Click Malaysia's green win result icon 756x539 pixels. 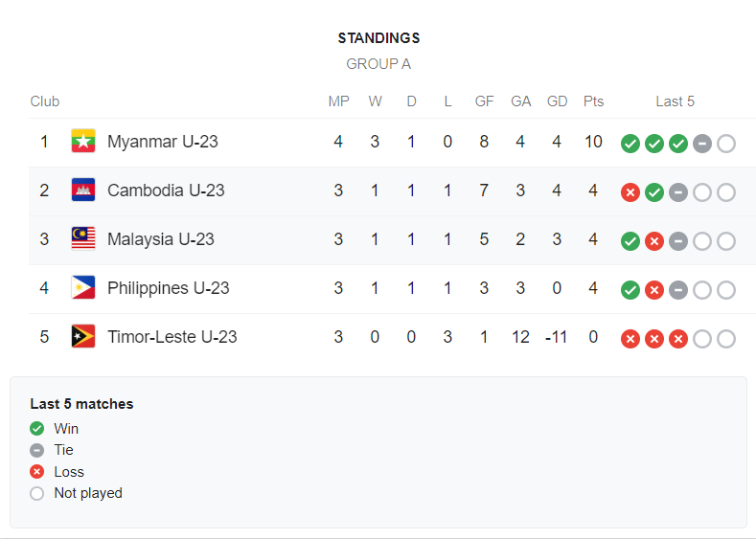(x=630, y=241)
